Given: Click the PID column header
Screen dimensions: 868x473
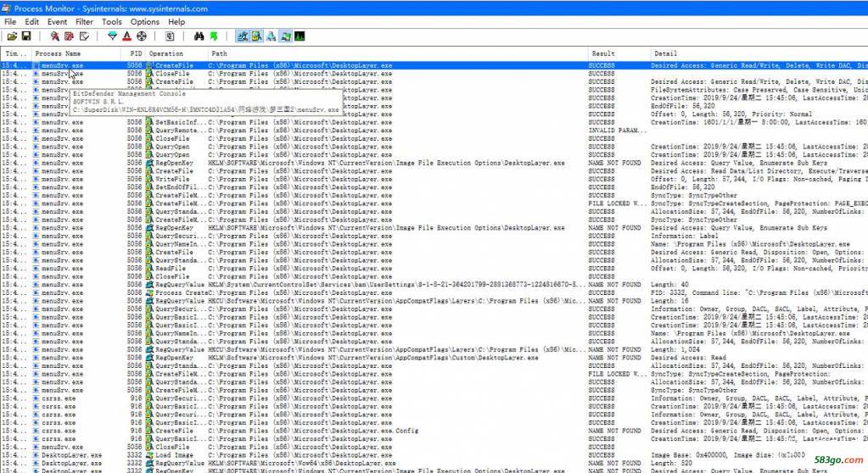Looking at the screenshot, I should pyautogui.click(x=133, y=53).
